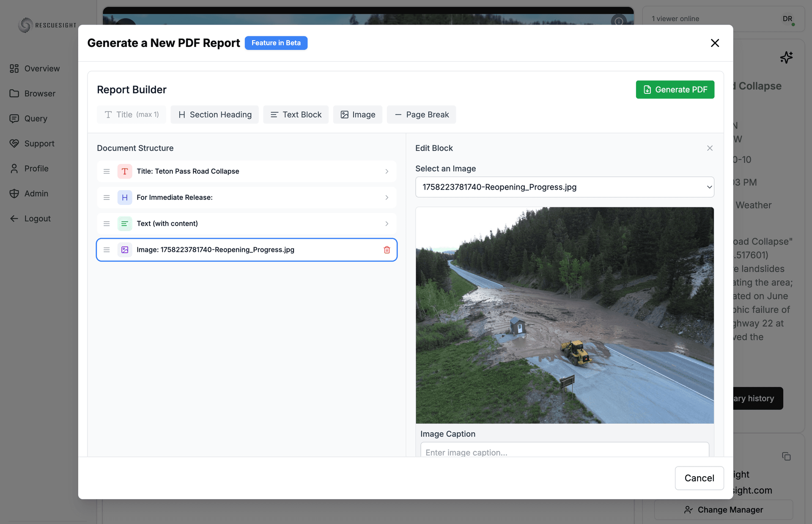
Task: Click the Support icon in the sidebar
Action: click(x=14, y=143)
